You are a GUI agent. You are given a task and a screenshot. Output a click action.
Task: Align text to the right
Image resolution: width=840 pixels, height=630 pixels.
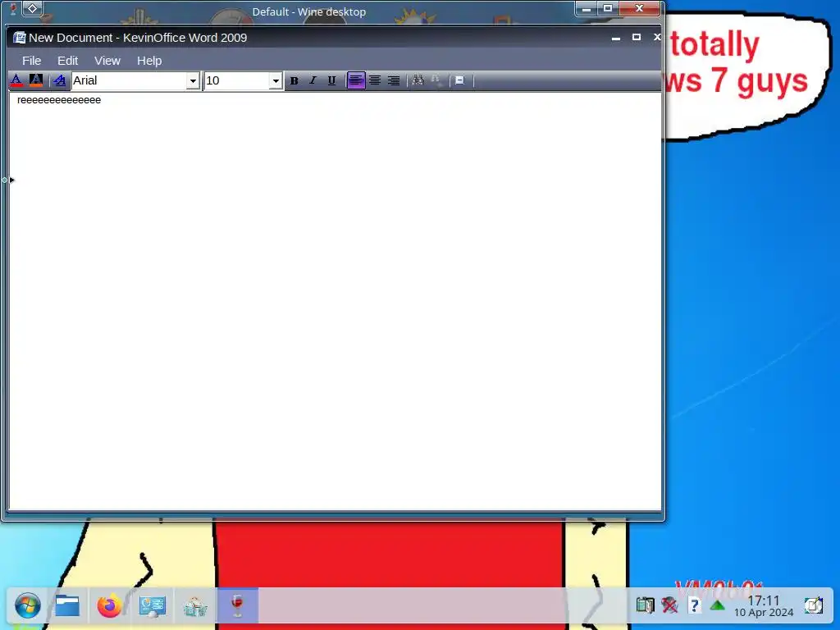coord(394,81)
